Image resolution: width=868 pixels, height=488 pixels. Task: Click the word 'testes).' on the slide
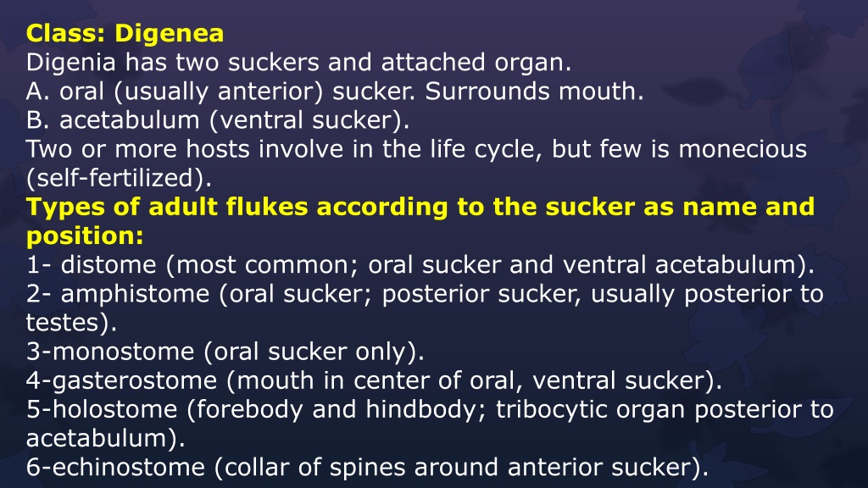pos(71,323)
